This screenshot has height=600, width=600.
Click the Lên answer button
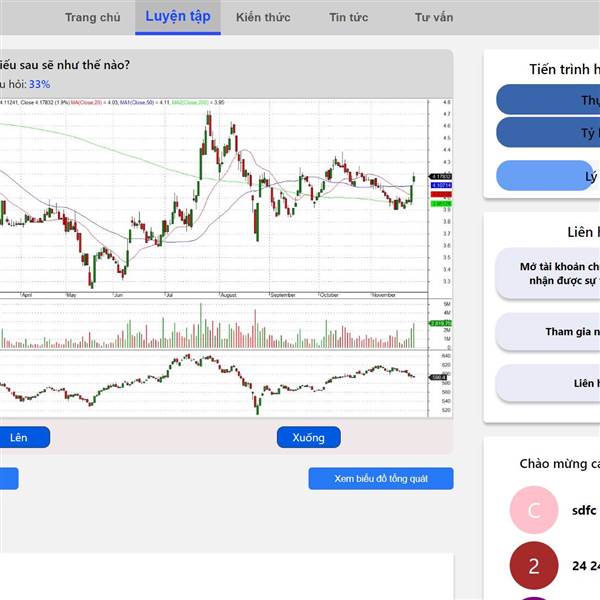pos(24,437)
